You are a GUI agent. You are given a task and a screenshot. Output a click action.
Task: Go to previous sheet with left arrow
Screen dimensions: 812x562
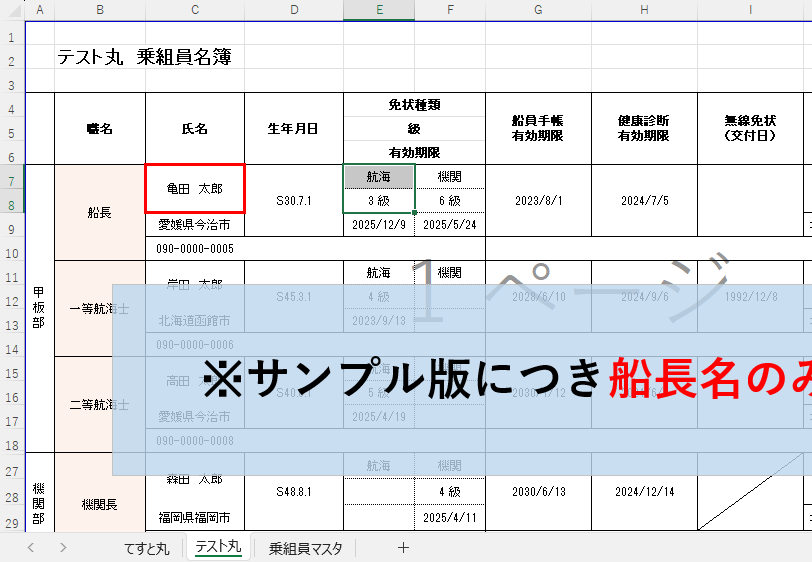pos(31,547)
